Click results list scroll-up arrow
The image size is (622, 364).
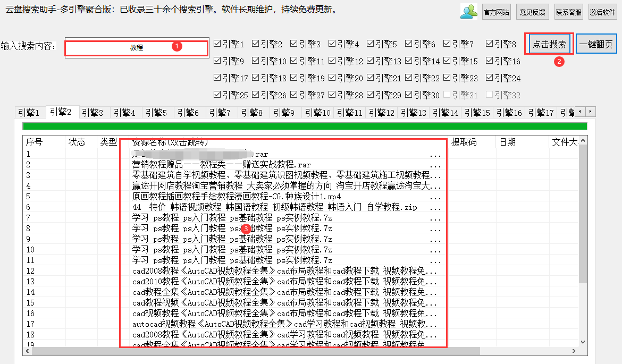583,140
